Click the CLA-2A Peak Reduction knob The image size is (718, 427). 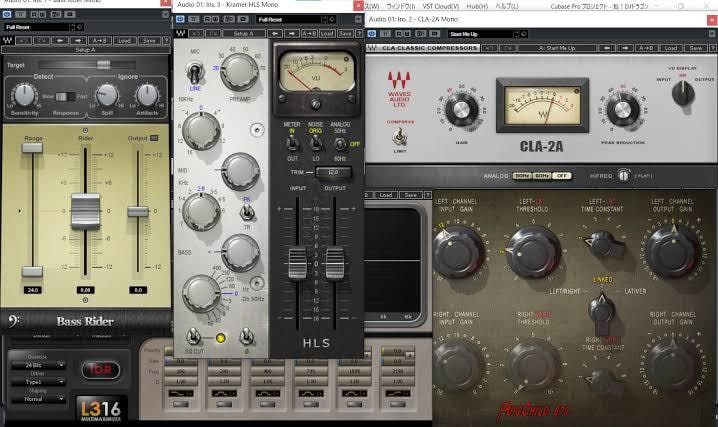[x=622, y=110]
